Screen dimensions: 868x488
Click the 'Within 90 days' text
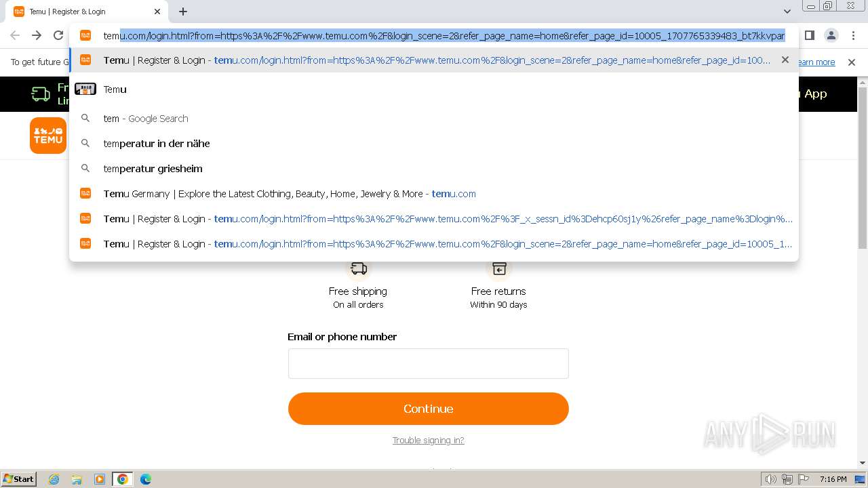498,305
